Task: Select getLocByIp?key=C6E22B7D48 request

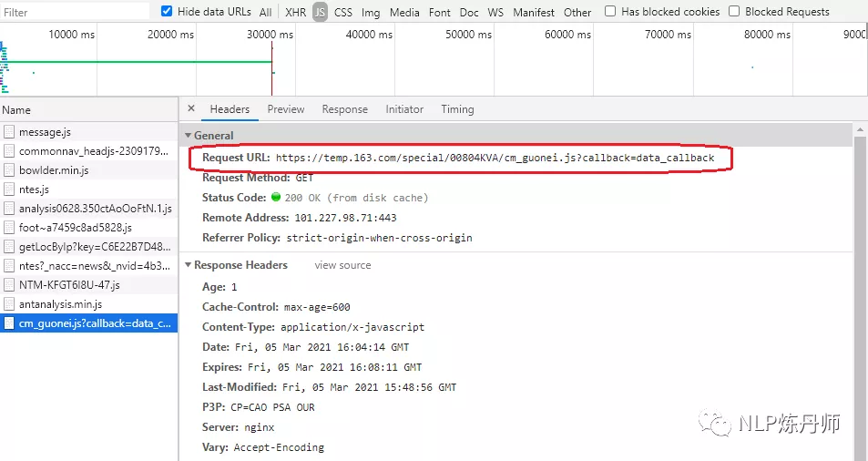Action: (88, 247)
